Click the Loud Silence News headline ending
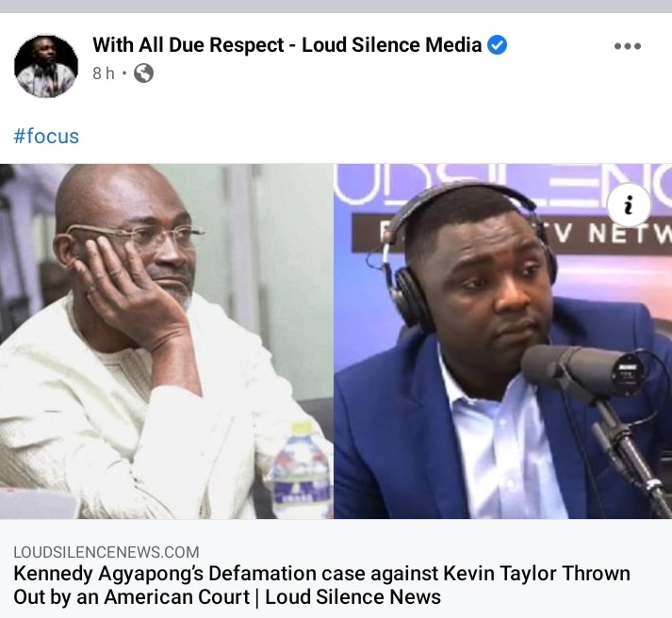672x618 pixels. pyautogui.click(x=352, y=596)
